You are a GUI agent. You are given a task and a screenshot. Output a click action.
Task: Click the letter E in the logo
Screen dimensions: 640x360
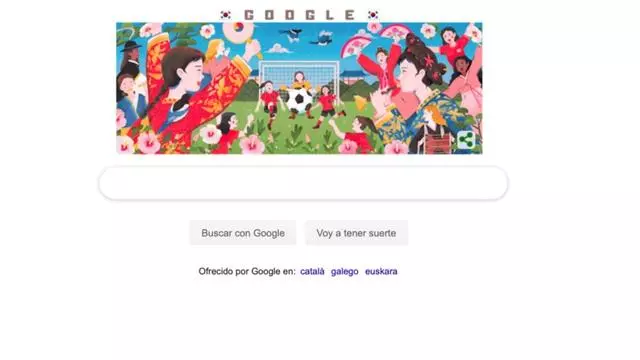(349, 15)
